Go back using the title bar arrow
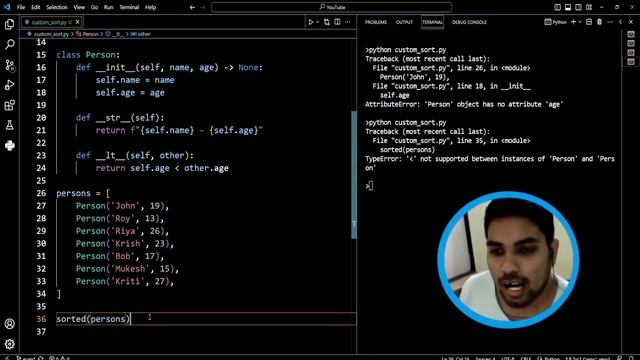This screenshot has height=360, width=640. [x=192, y=7]
